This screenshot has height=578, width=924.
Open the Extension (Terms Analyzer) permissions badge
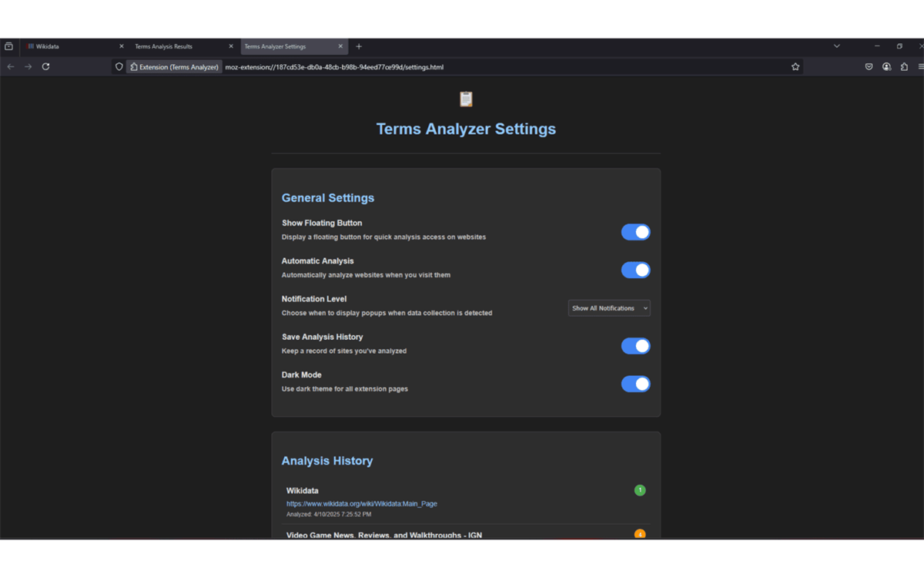174,67
